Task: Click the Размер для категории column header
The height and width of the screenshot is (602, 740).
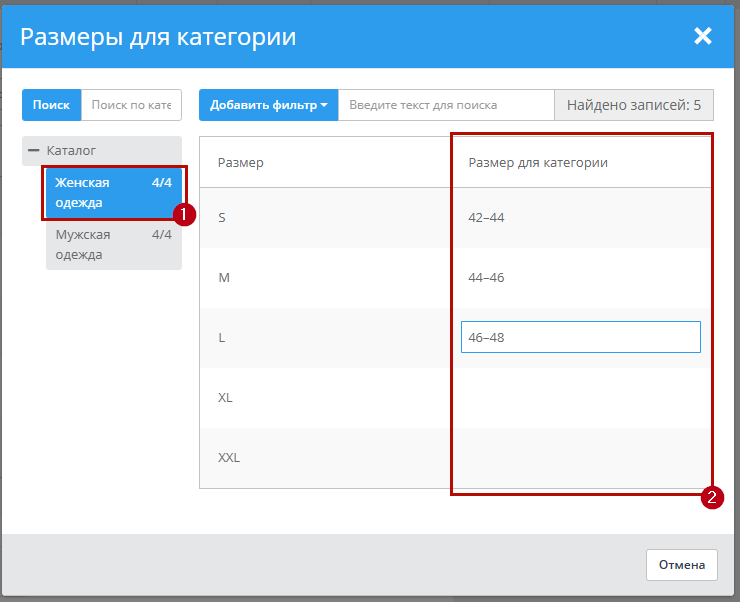Action: (x=538, y=162)
